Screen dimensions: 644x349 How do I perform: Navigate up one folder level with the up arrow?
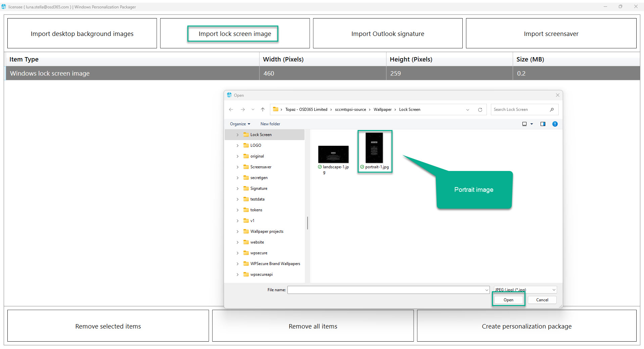tap(263, 109)
